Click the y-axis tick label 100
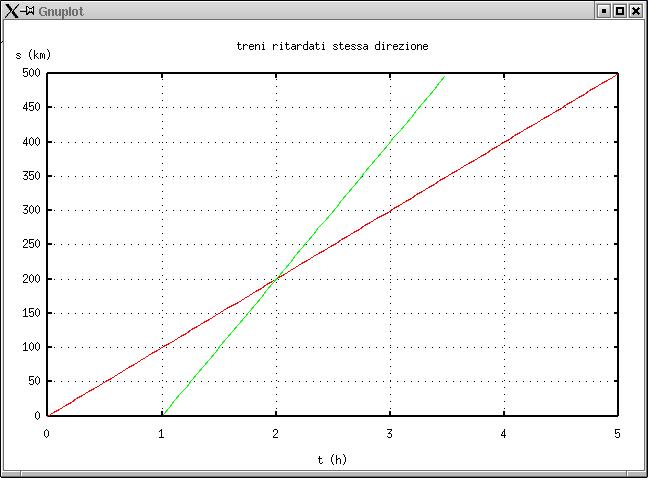The image size is (648, 478). click(29, 347)
